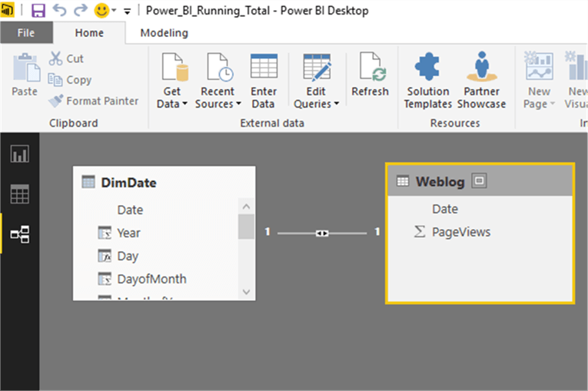Click the Power BI app icon in title bar

pos(7,10)
